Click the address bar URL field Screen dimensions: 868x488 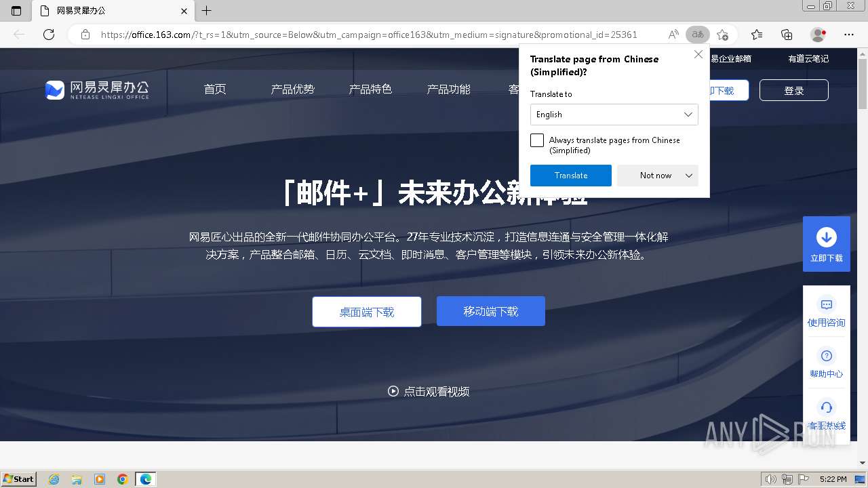click(369, 35)
